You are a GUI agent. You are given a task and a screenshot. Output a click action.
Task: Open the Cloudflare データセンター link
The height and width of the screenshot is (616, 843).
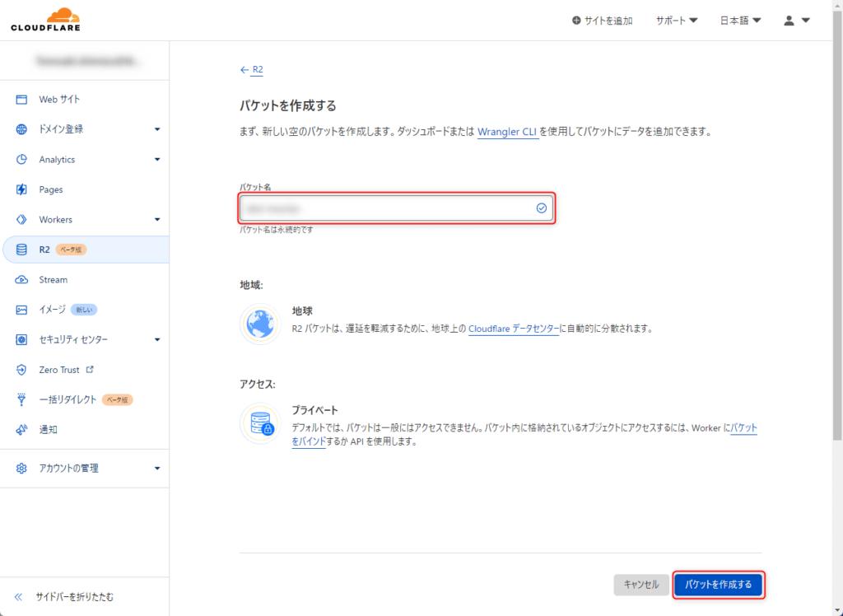point(514,329)
